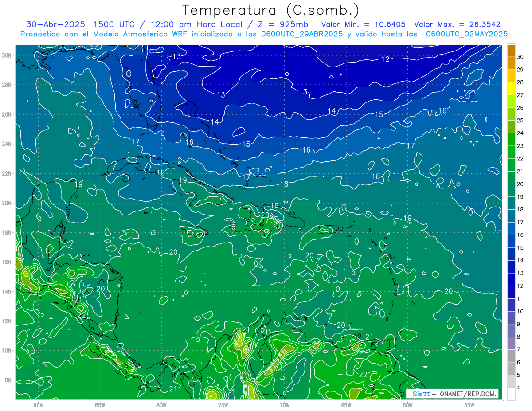This screenshot has width=532, height=411.
Task: Click the 22N latitude axis label
Action: click(x=7, y=173)
